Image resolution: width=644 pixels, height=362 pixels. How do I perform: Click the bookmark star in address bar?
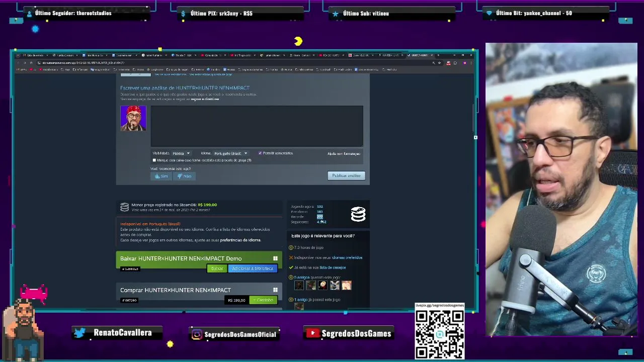click(x=440, y=63)
